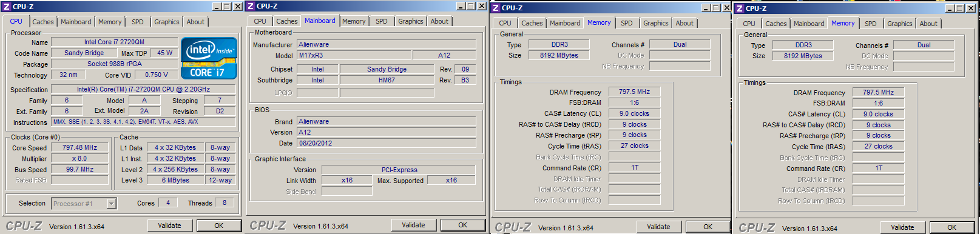Open Mainboard tab in the CPU window
The width and height of the screenshot is (980, 234).
(76, 22)
